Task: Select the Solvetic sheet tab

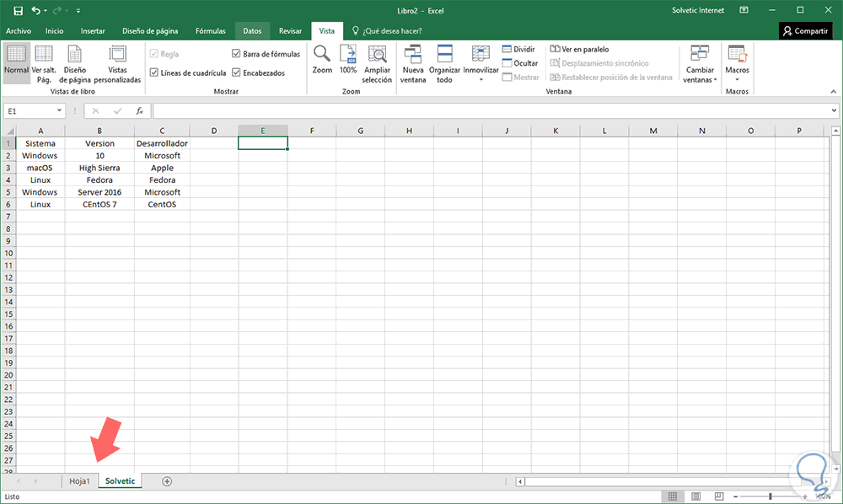Action: pyautogui.click(x=120, y=480)
